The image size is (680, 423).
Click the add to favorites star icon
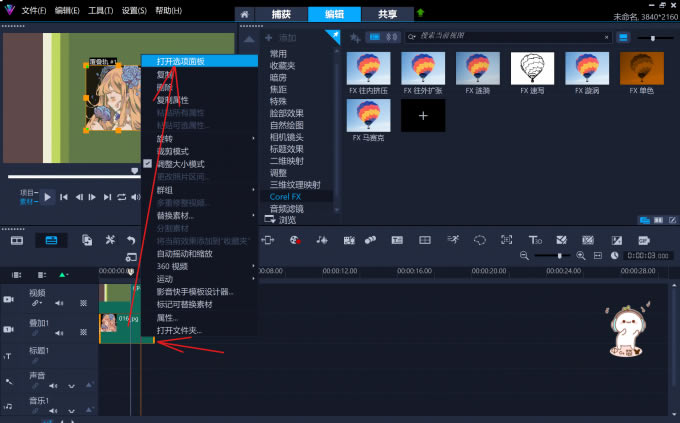355,38
